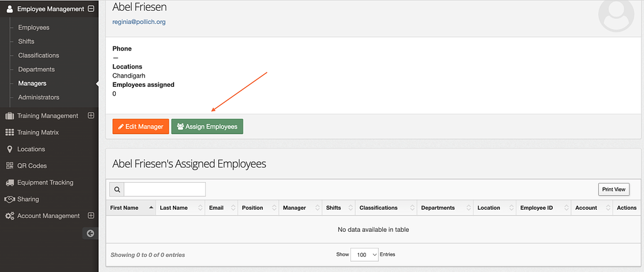
Task: Expand the Account Management section
Action: [x=91, y=216]
